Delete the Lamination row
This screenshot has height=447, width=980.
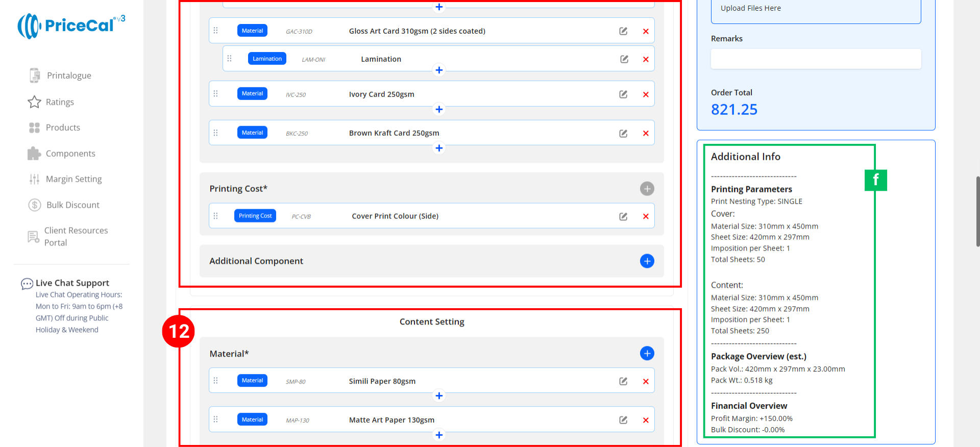(646, 59)
